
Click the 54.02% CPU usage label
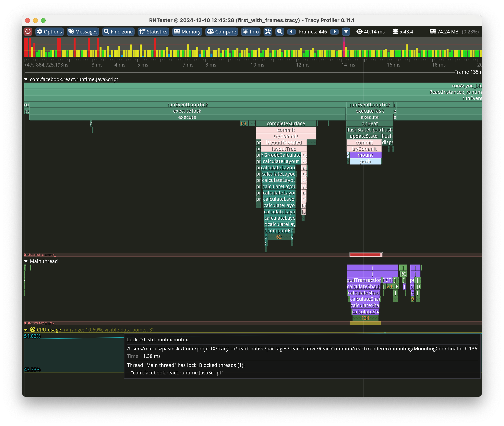32,336
